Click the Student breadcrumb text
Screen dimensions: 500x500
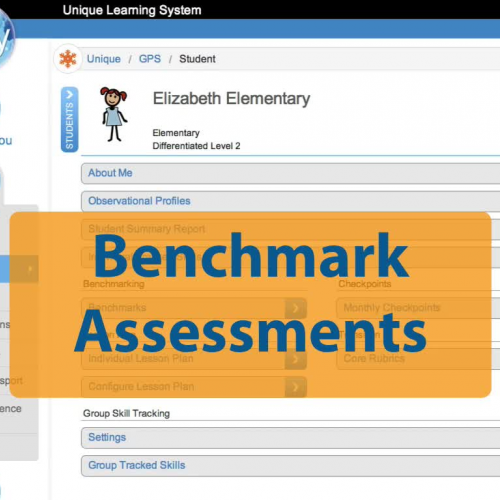pyautogui.click(x=197, y=59)
